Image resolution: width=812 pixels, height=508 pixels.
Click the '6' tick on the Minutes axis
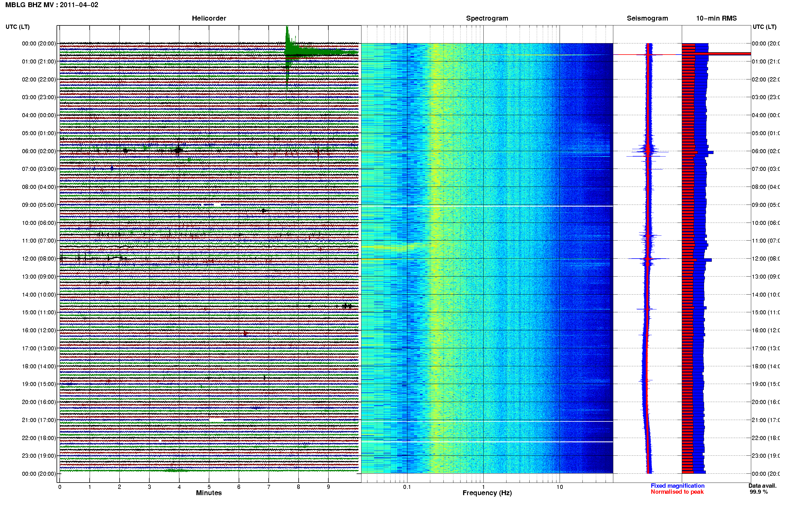pos(239,487)
